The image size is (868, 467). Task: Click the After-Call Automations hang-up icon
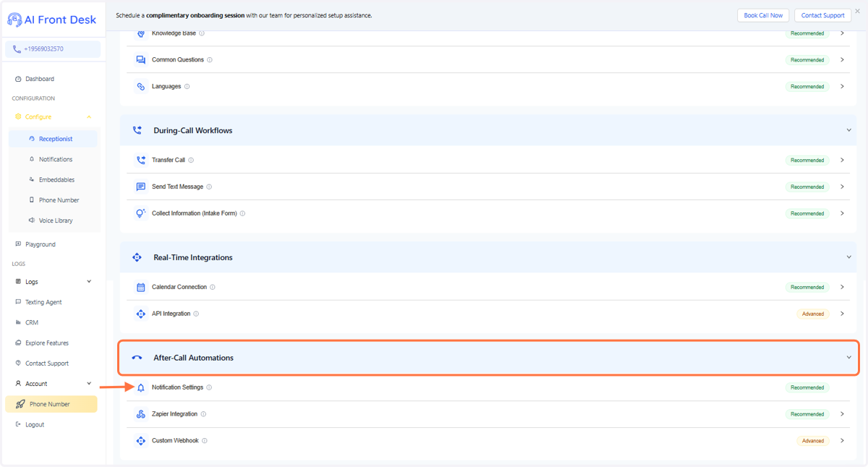coord(137,358)
